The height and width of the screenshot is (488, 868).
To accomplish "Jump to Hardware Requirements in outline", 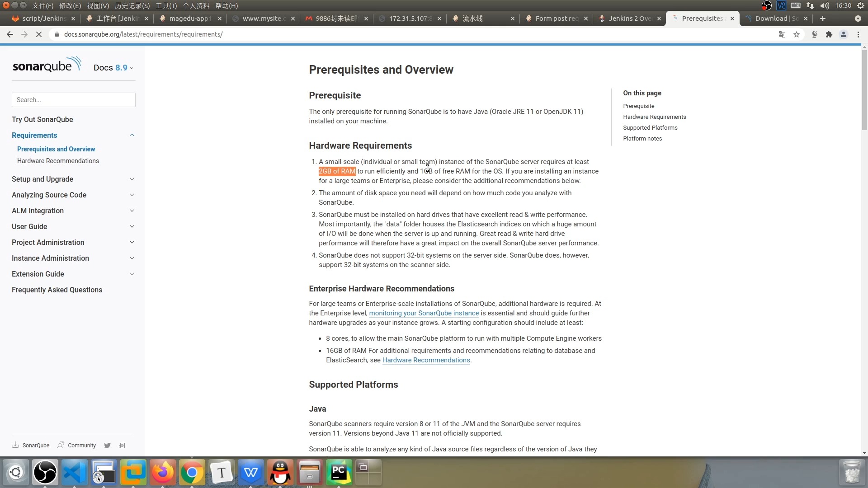I will coord(654,117).
